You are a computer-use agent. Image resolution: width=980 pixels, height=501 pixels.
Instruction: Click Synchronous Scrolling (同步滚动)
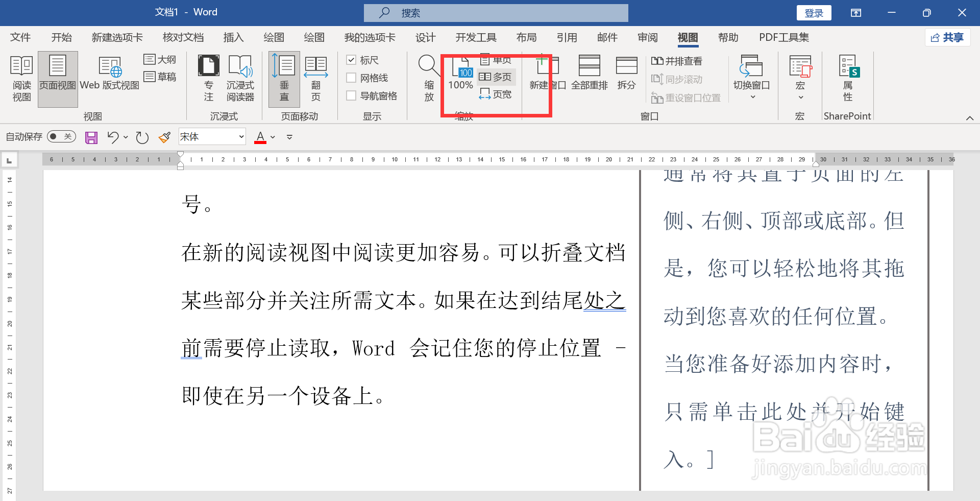tap(677, 79)
